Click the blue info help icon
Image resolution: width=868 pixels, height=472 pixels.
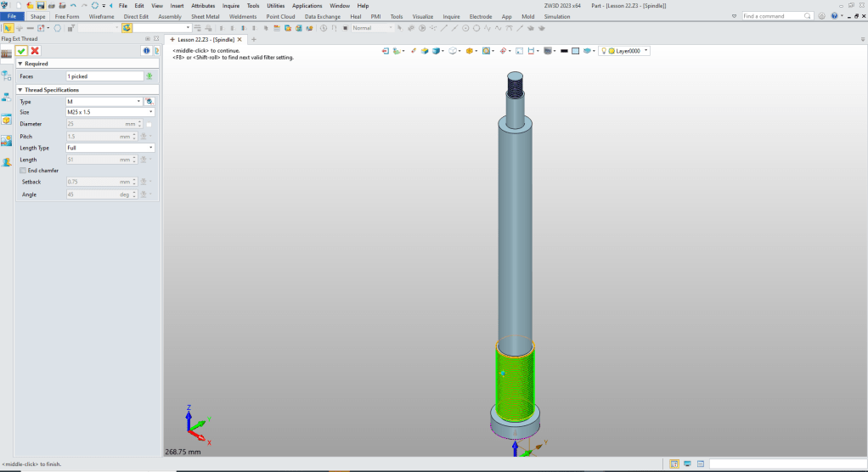pyautogui.click(x=145, y=51)
